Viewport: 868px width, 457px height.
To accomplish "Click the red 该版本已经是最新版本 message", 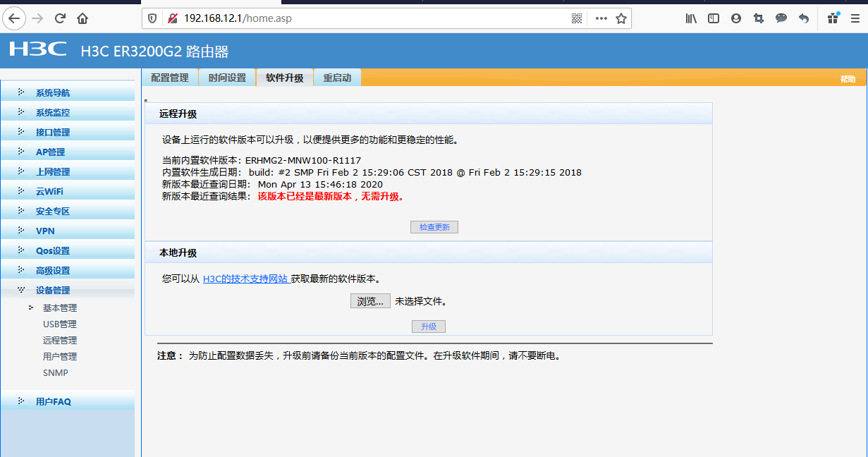I will [x=331, y=197].
